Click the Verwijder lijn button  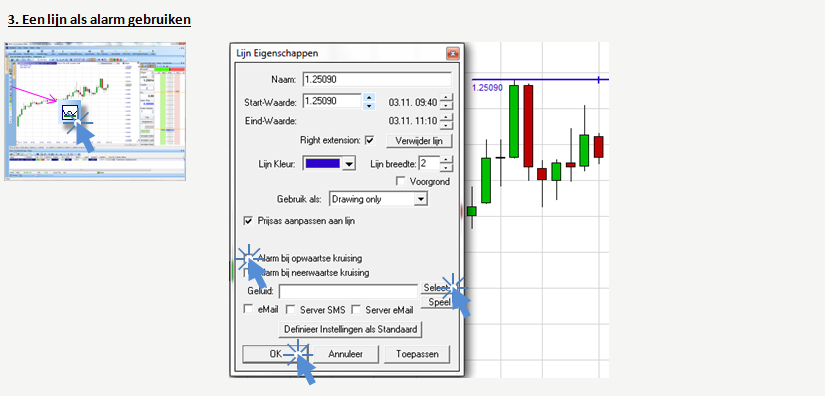418,141
